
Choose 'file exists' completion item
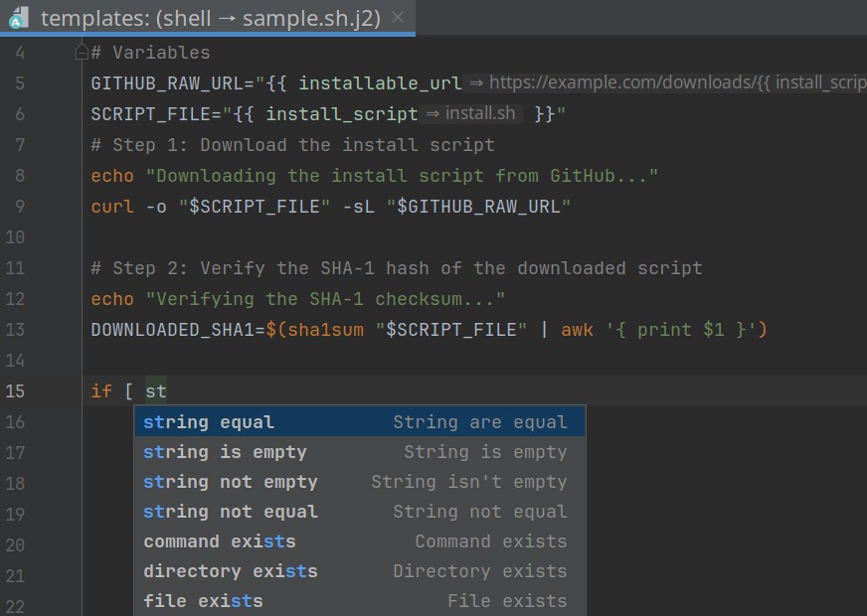tap(360, 601)
